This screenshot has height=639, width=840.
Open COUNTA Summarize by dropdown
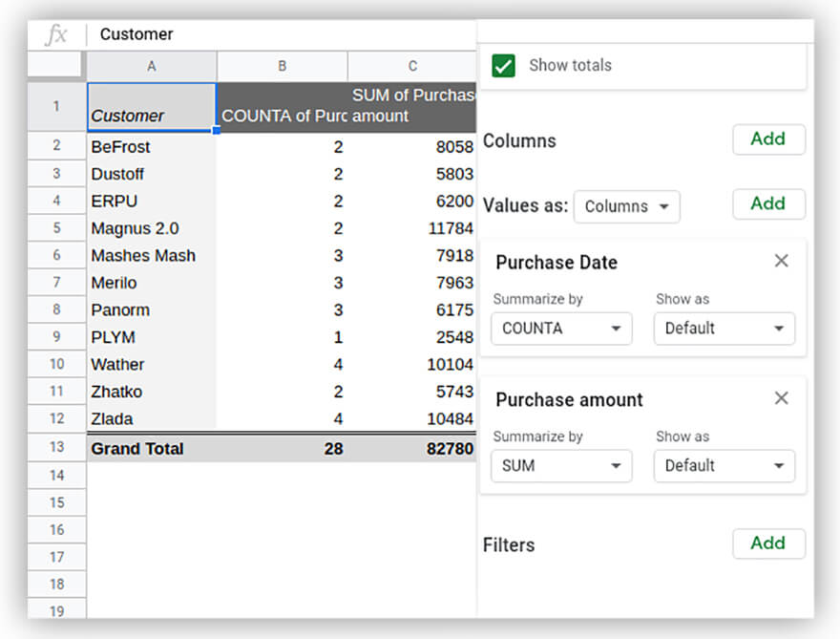coord(561,329)
